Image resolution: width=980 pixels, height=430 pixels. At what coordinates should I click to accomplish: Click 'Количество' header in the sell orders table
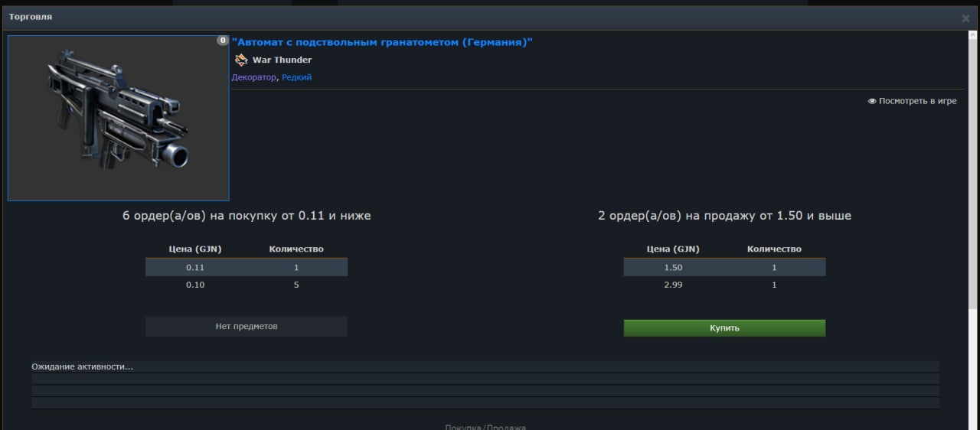(774, 249)
